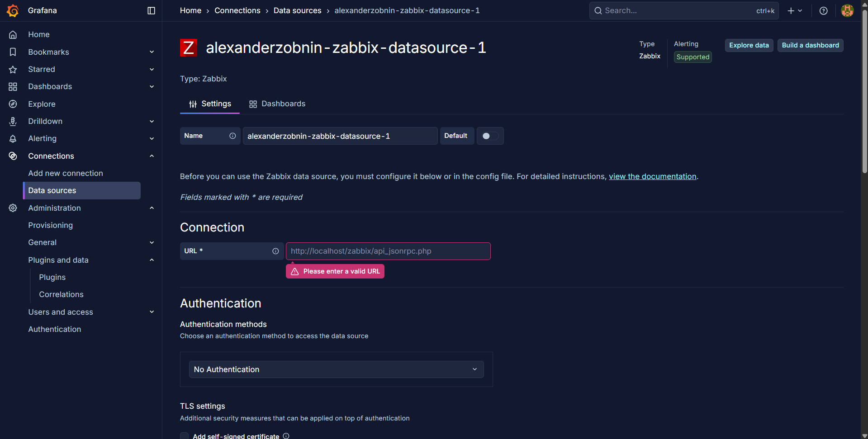This screenshot has width=868, height=439.
Task: Check the Add self-signed certificate checkbox
Action: pyautogui.click(x=185, y=436)
